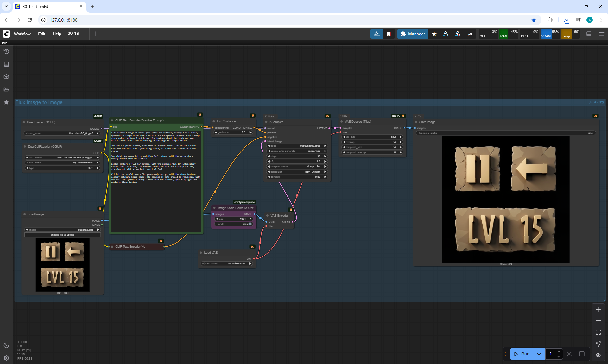Toggle the bottom panel icon
Viewport: 608px width, 364px height.
coord(589,34)
